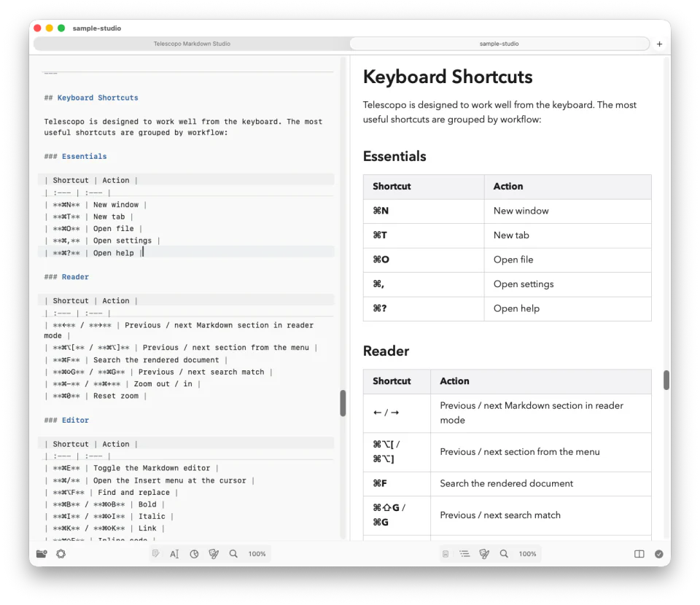Image resolution: width=700 pixels, height=605 pixels.
Task: Click the 'Keyboard Shortcuts' preview heading
Action: (x=447, y=77)
